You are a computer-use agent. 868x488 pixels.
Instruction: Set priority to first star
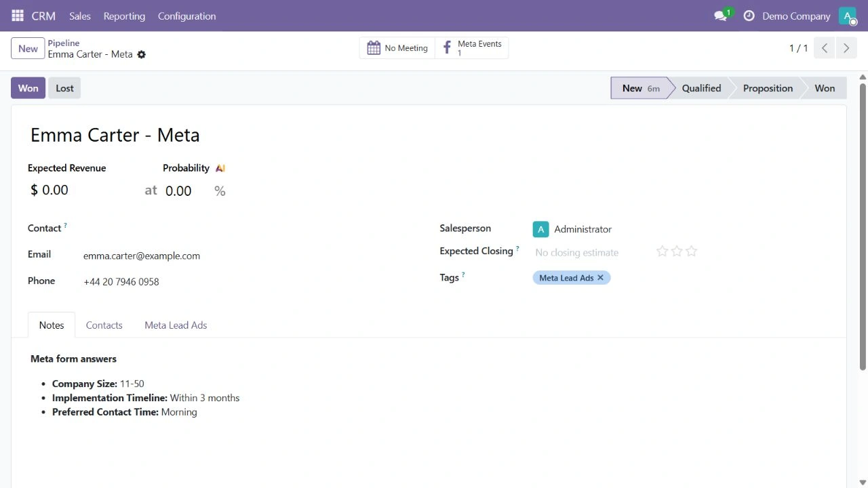tap(663, 251)
